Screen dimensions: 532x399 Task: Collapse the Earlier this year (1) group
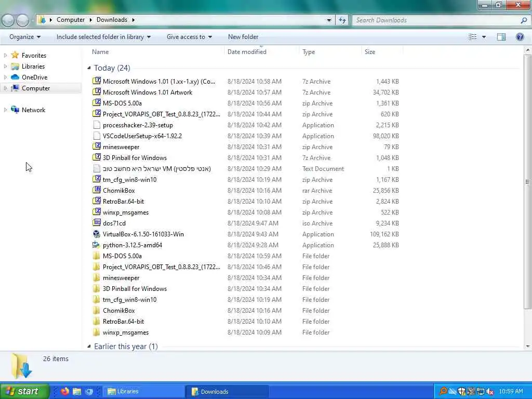(89, 347)
